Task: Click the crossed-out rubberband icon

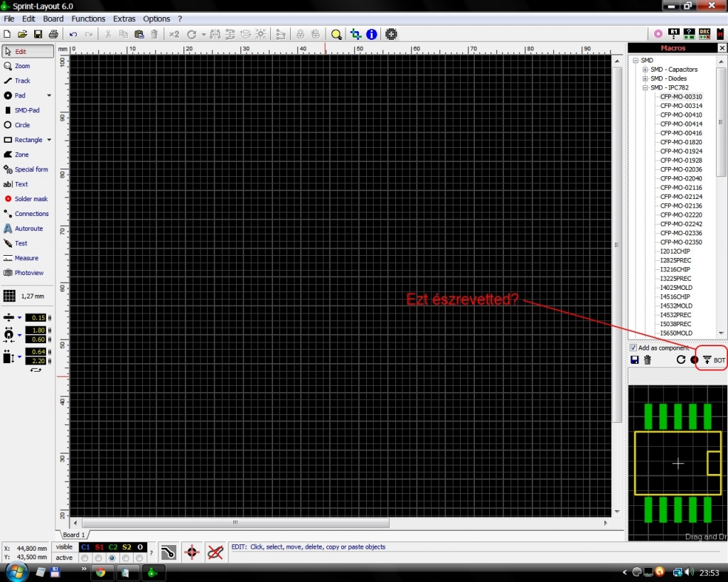Action: pos(215,552)
